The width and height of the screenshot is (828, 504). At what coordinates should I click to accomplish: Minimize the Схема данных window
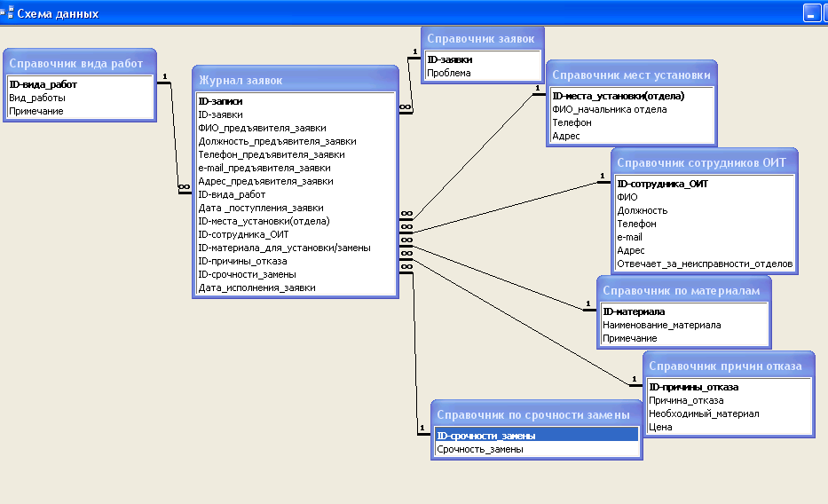point(811,12)
